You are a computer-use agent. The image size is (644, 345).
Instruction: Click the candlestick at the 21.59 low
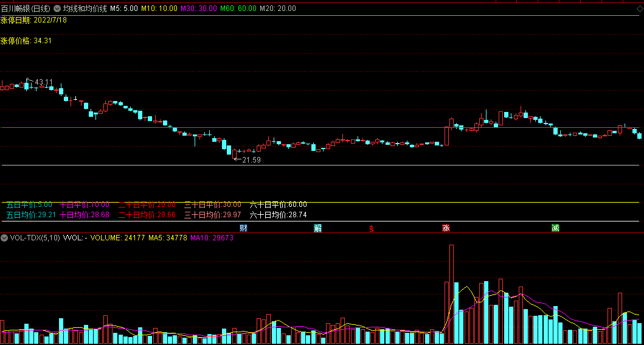click(x=235, y=155)
